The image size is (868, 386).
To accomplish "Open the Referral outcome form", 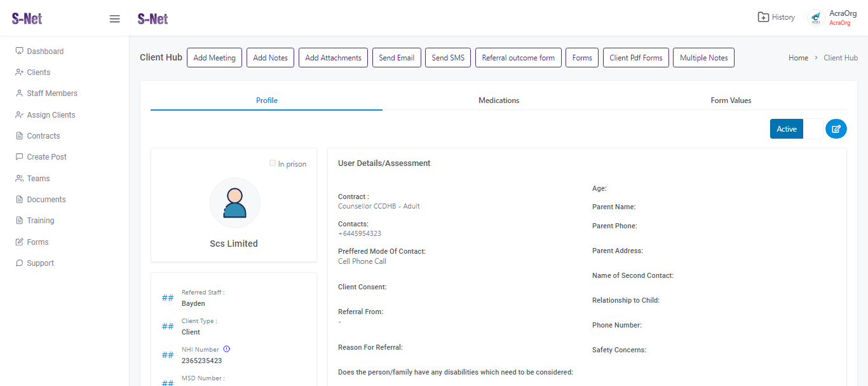I will 518,58.
